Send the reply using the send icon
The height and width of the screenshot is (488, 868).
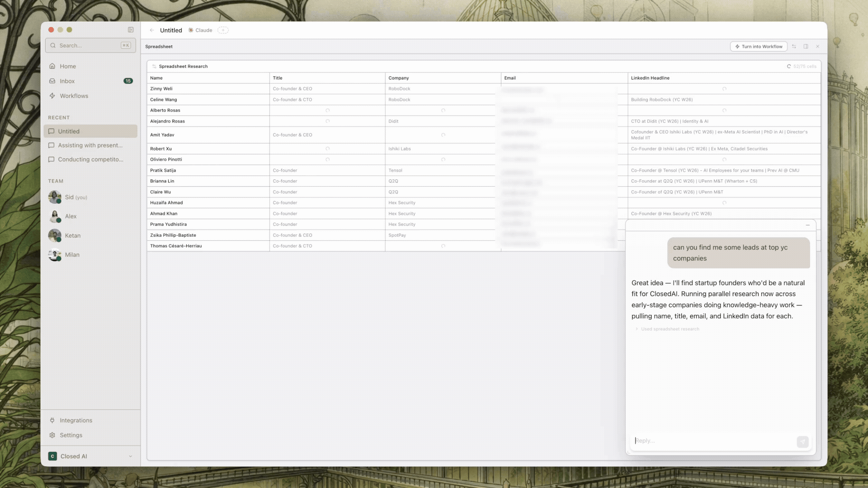[802, 442]
